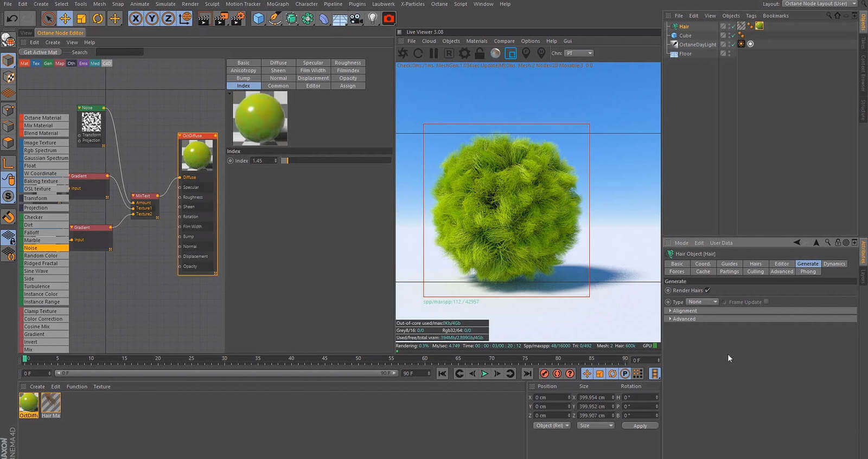This screenshot has width=868, height=459.
Task: Open the Chn channel dropdown
Action: [x=579, y=53]
